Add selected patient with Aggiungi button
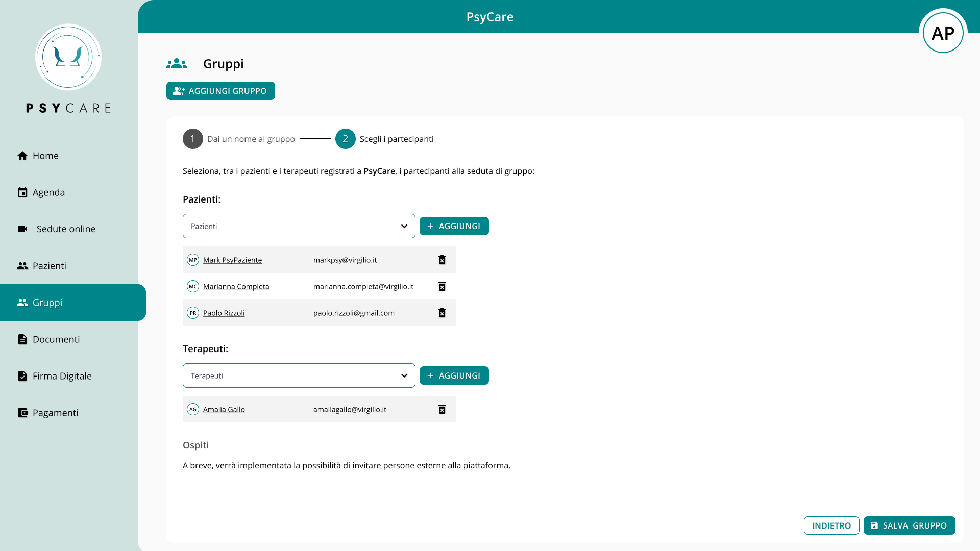980x551 pixels. pos(454,226)
